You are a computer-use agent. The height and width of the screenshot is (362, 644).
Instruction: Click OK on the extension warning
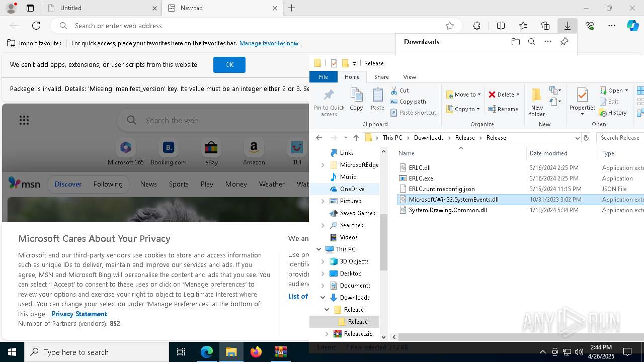click(x=229, y=65)
